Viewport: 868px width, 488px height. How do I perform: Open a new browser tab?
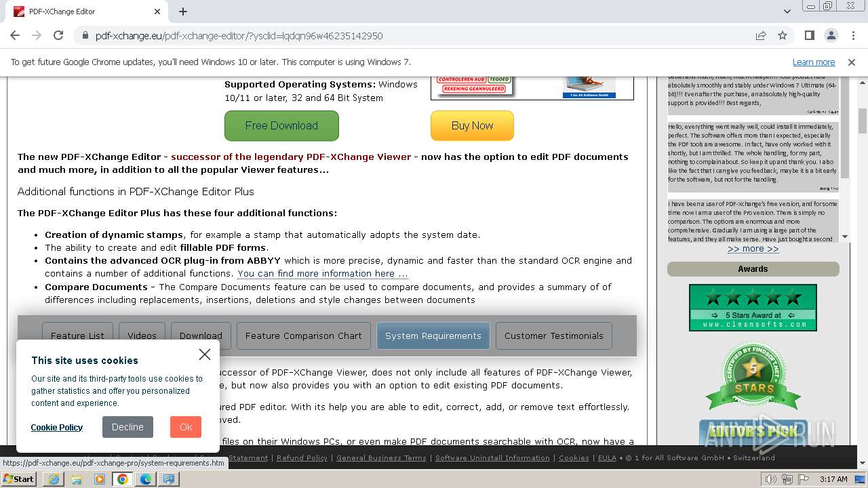coord(183,12)
